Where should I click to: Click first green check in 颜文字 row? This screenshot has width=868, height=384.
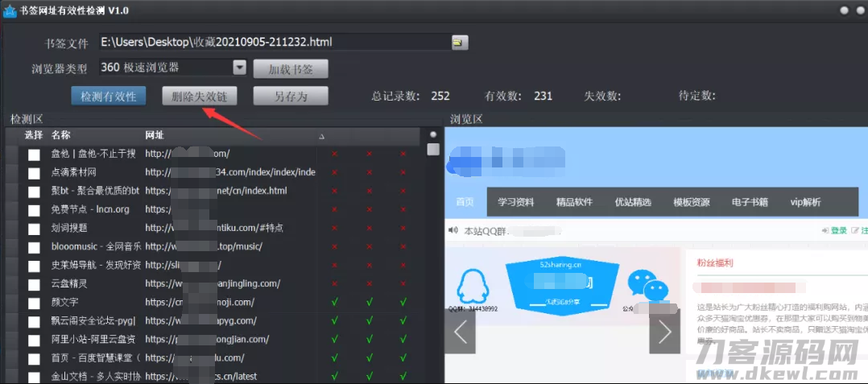click(x=334, y=303)
